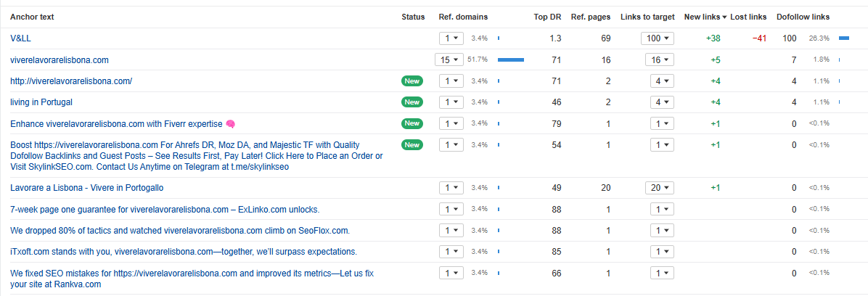Click the New badge on the SkylinkSEO anchor row
Viewport: 868px width, 296px height.
point(412,145)
